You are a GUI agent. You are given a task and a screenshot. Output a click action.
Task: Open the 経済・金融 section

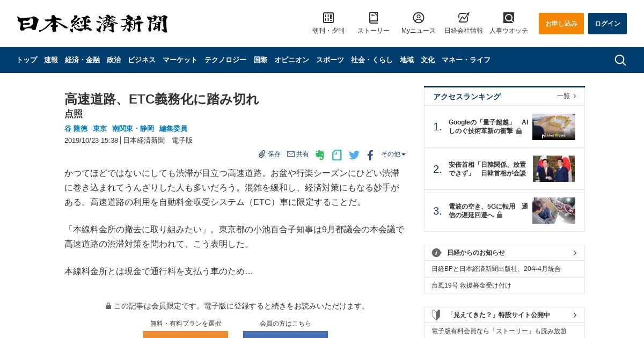click(82, 60)
